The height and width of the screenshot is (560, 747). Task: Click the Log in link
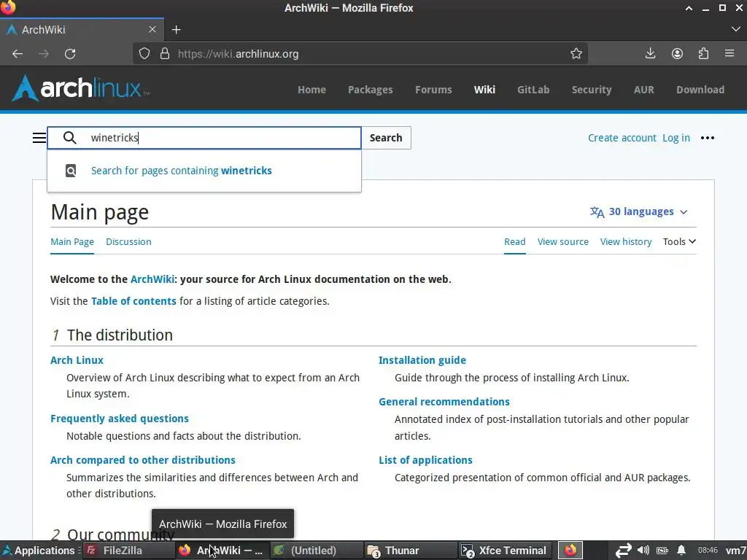(x=676, y=138)
